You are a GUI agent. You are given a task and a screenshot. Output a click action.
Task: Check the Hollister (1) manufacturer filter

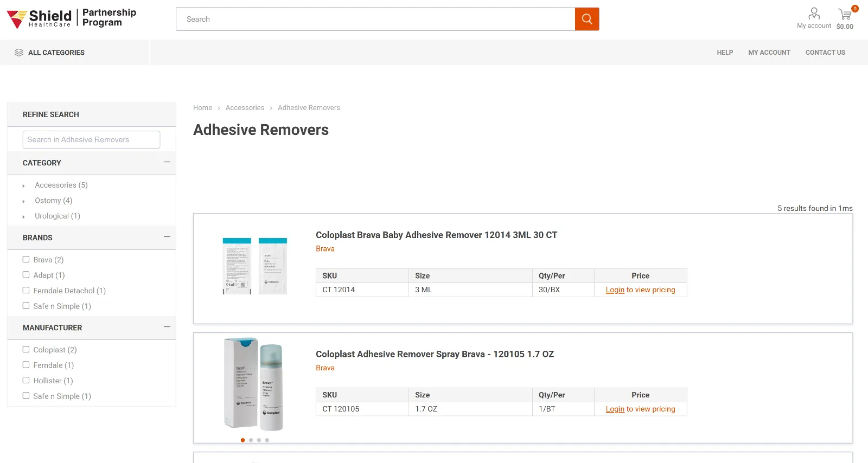[26, 380]
